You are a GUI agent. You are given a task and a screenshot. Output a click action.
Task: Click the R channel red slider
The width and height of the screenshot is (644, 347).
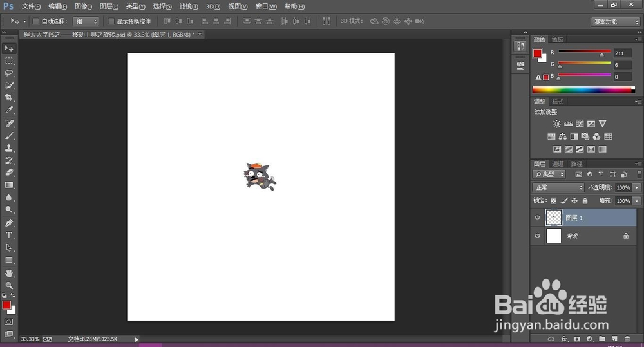585,52
